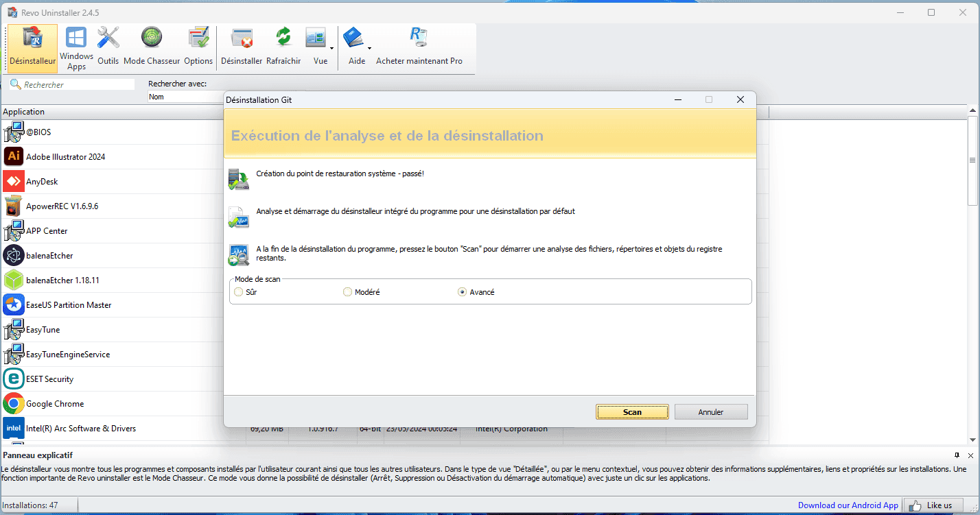The width and height of the screenshot is (980, 515).
Task: Minimize the Désinstallation Git dialog
Action: tap(678, 99)
